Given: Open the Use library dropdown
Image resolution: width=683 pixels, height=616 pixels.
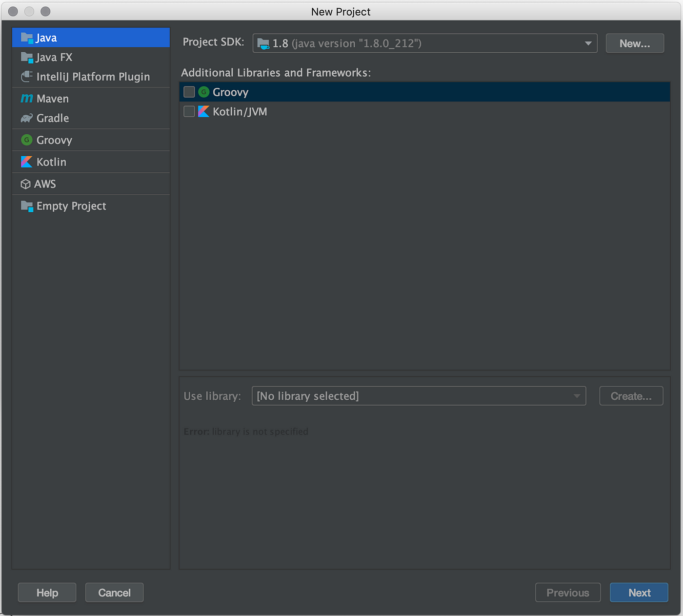Looking at the screenshot, I should tap(419, 396).
